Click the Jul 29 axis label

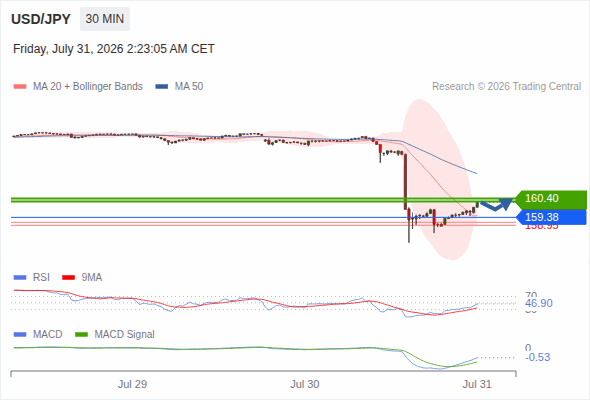point(132,384)
